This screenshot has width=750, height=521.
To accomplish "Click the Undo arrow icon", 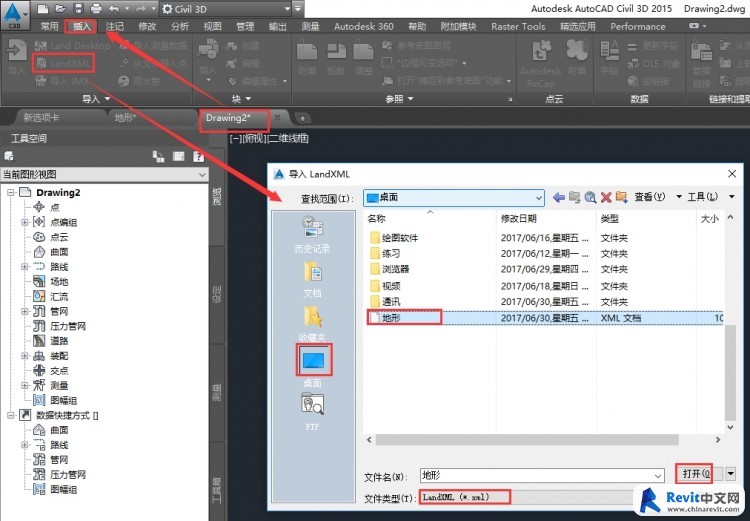I will tap(114, 9).
